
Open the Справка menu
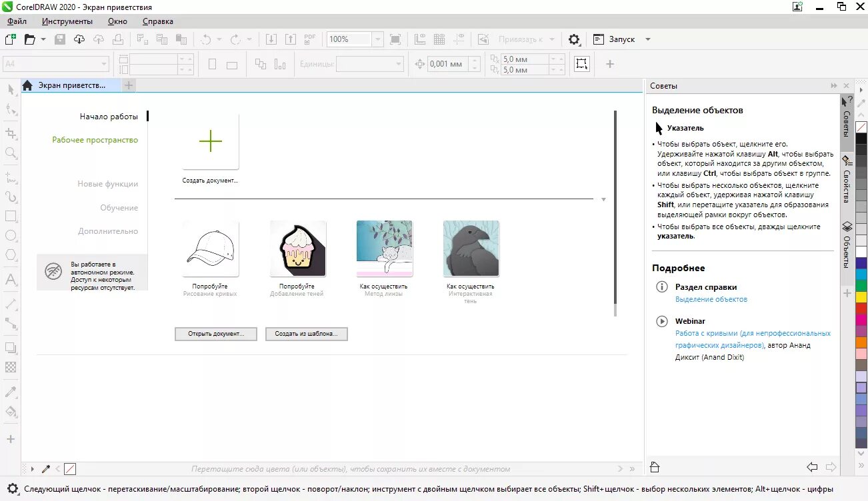[x=158, y=21]
